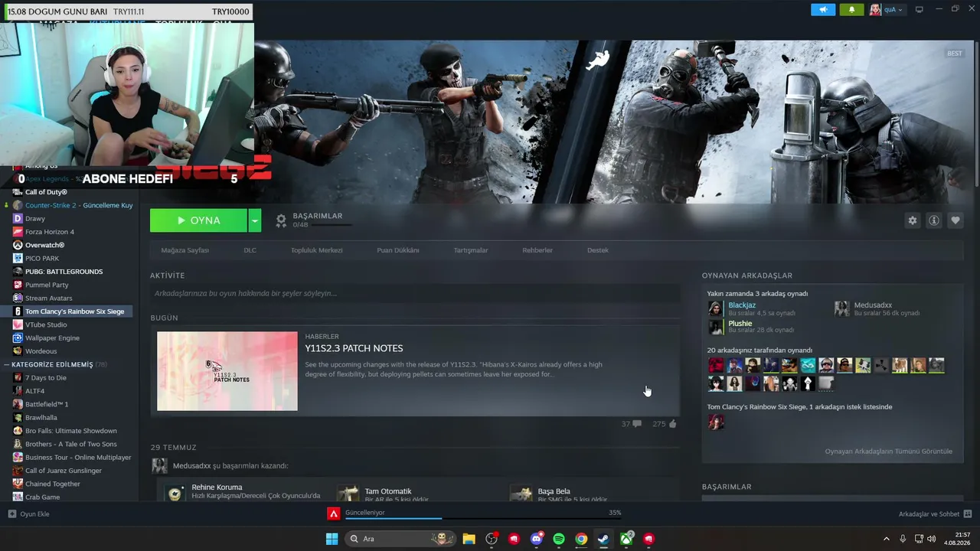Screen dimensions: 980x551
Task: Click the Medusadxx avatar under 29 Temmuz
Action: (159, 465)
